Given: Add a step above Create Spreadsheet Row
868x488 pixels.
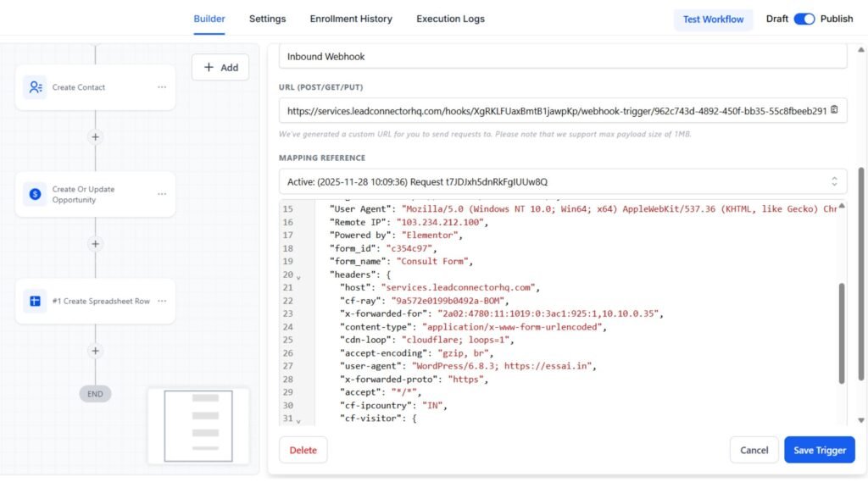Looking at the screenshot, I should (x=95, y=244).
